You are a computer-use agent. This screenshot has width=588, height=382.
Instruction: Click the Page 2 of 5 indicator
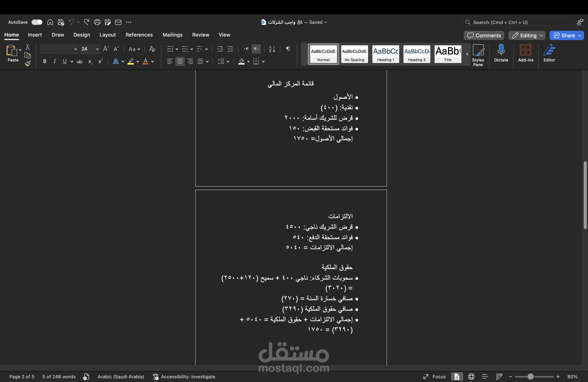22,377
